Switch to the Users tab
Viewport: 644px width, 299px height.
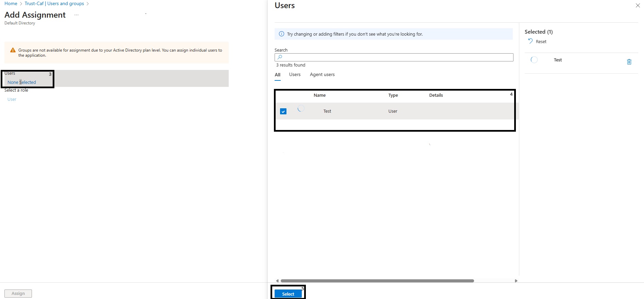[x=295, y=75]
